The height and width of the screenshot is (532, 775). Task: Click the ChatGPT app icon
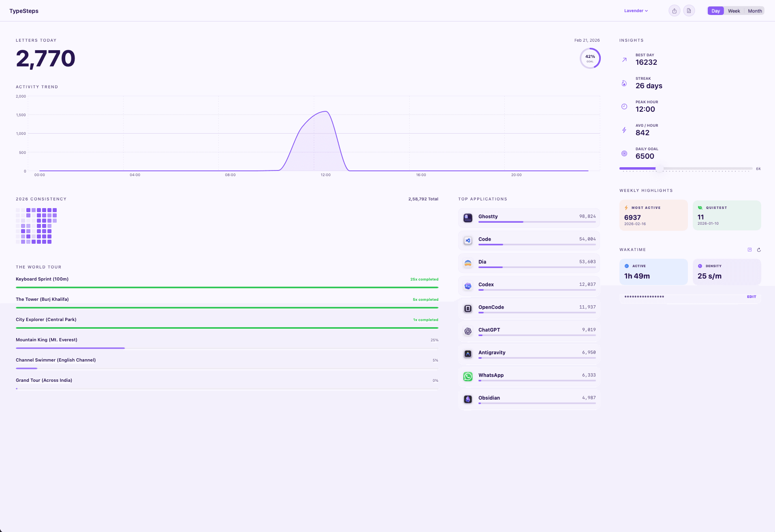coord(468,331)
